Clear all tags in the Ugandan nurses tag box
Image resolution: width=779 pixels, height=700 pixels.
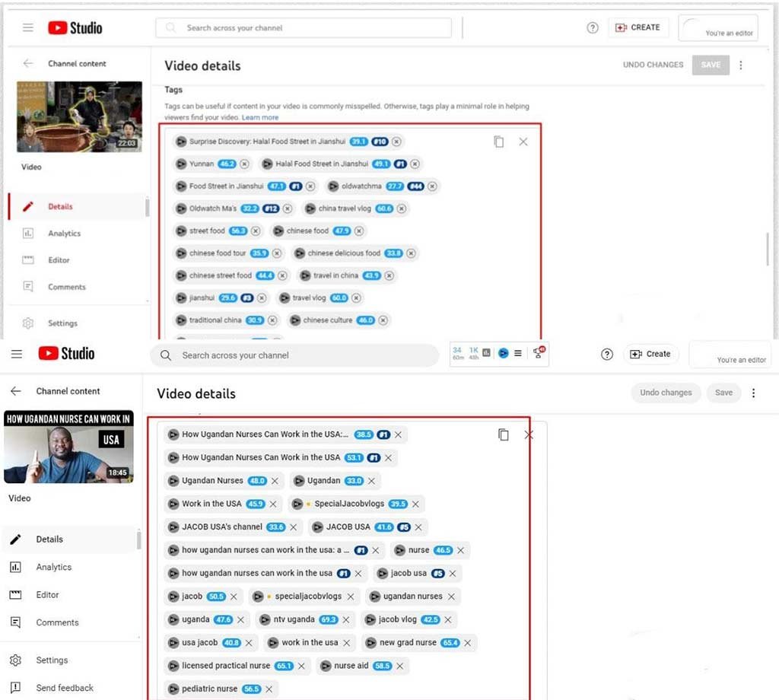tap(529, 434)
